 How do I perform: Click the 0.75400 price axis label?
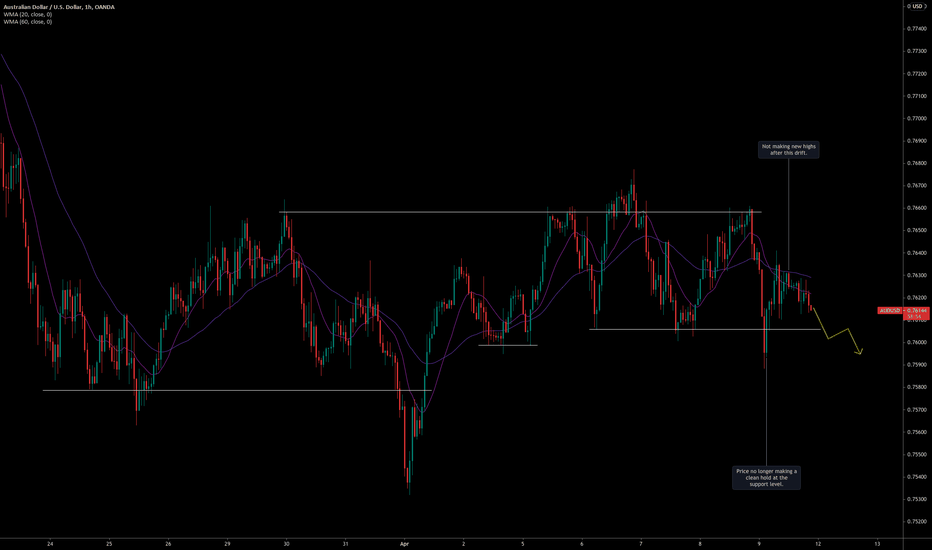click(x=916, y=477)
